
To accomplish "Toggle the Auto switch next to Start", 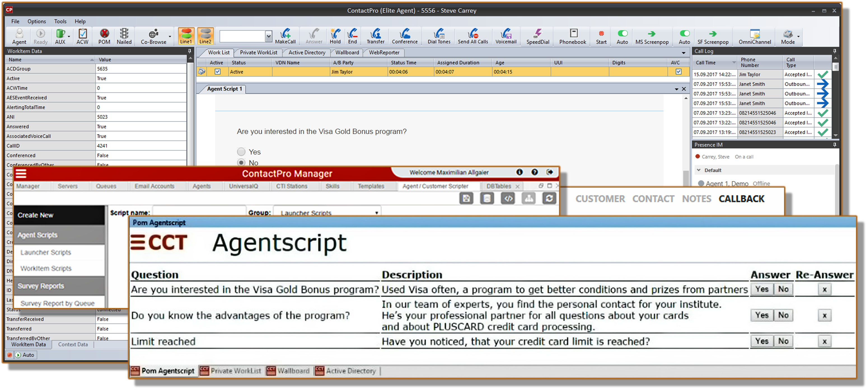I will pyautogui.click(x=622, y=34).
